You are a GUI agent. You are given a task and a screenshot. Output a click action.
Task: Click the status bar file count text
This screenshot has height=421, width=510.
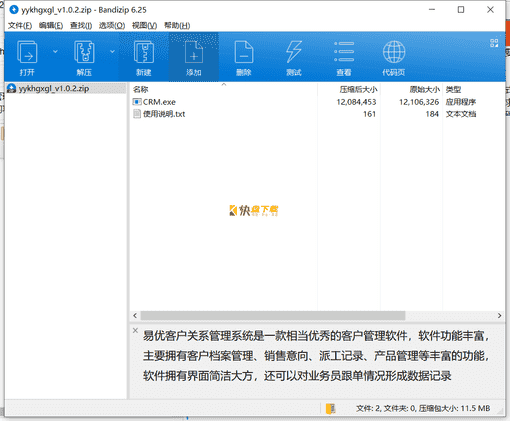(423, 408)
